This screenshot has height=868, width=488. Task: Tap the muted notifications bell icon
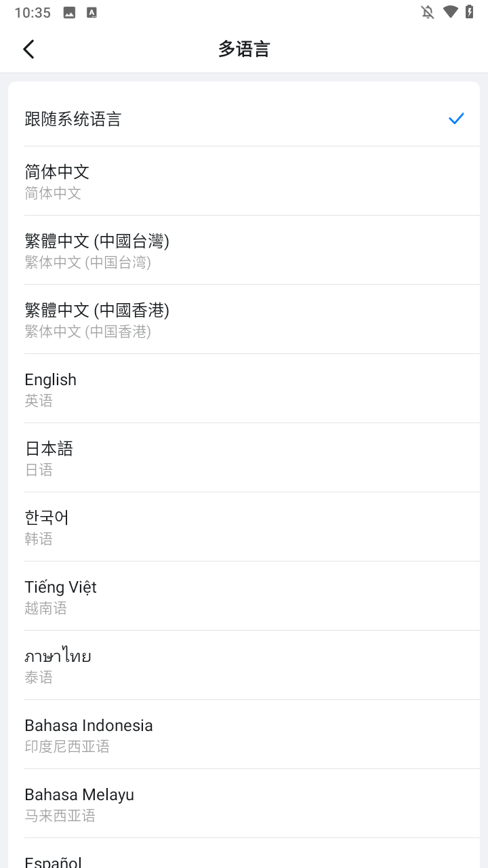[427, 12]
